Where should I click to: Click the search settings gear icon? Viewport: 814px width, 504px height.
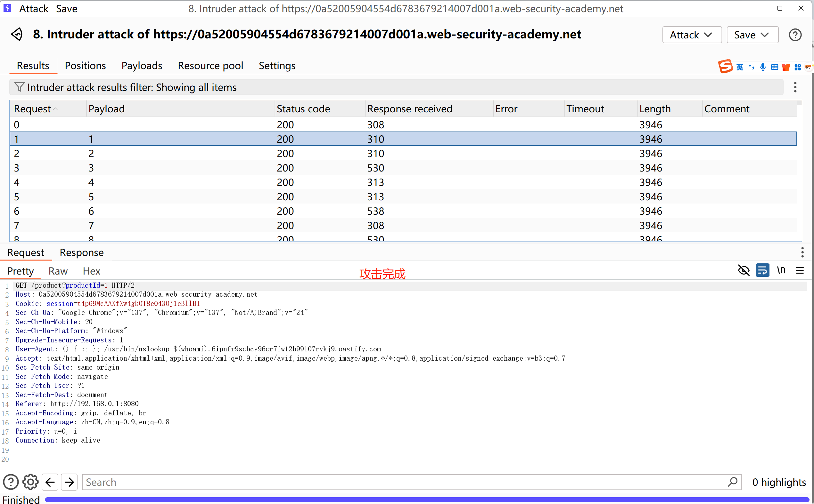tap(30, 482)
